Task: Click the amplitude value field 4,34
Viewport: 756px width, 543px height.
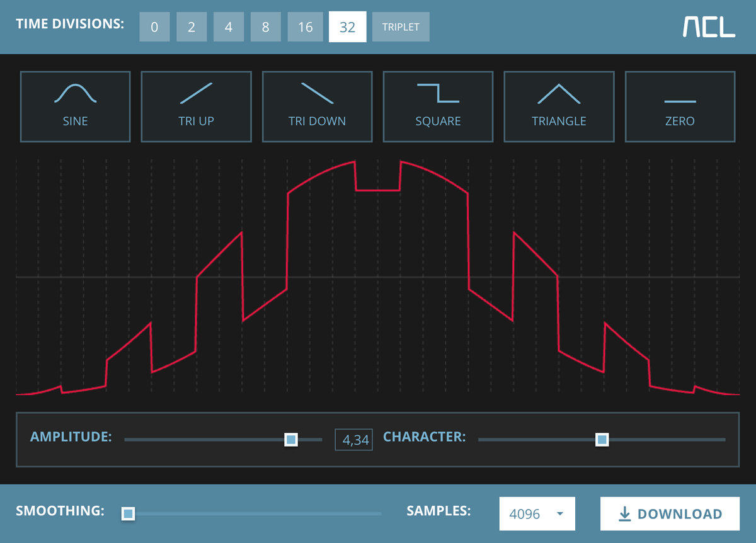Action: 354,440
